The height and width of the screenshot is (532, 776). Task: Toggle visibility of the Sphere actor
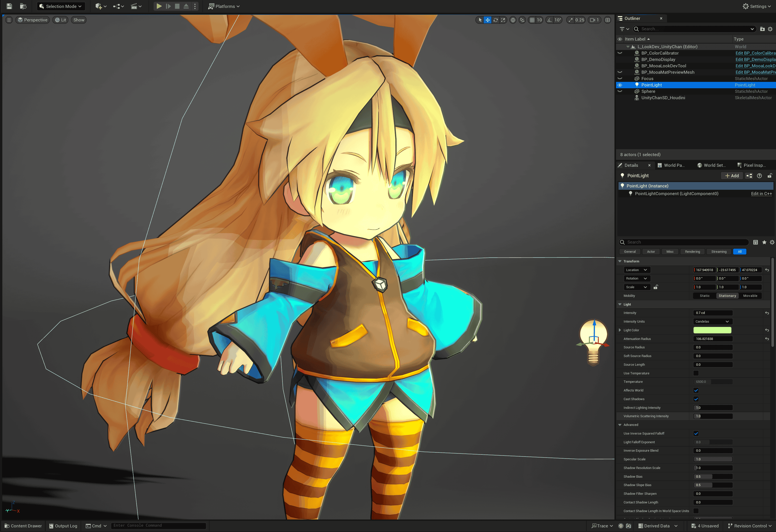[x=620, y=92]
